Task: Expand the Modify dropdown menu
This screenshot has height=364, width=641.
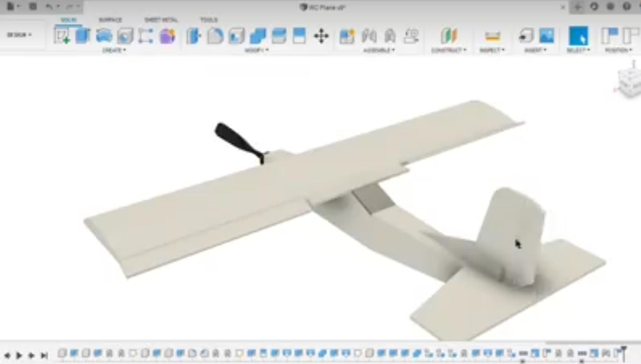Action: pyautogui.click(x=257, y=50)
